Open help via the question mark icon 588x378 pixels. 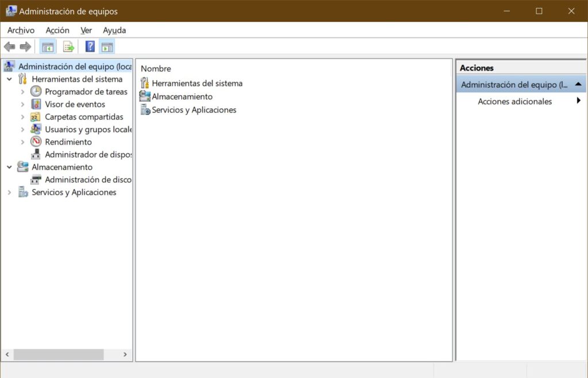click(x=90, y=46)
